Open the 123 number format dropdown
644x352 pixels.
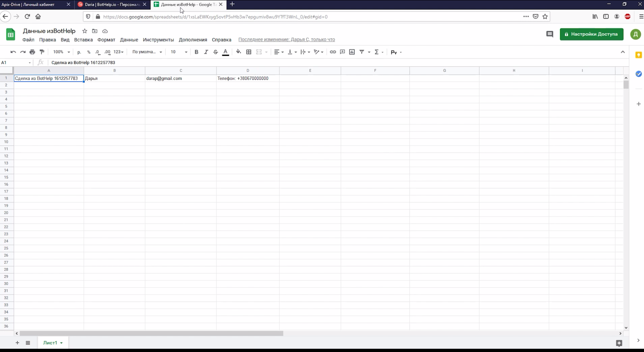(x=119, y=52)
